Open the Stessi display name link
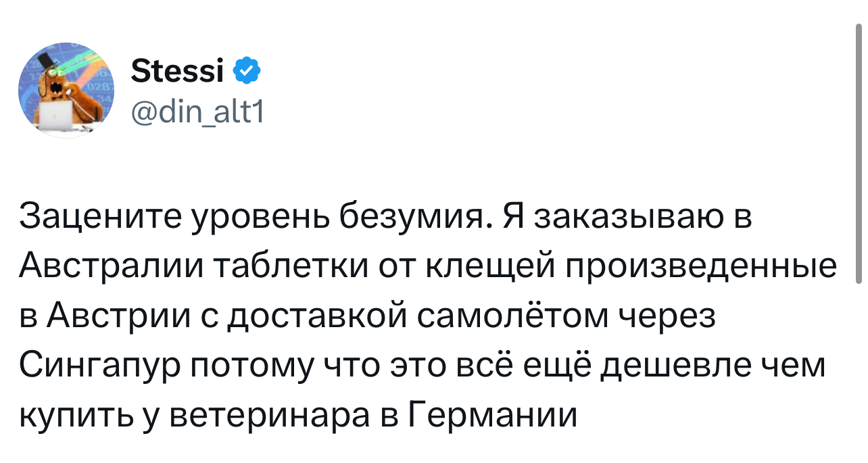The image size is (868, 463). point(177,71)
